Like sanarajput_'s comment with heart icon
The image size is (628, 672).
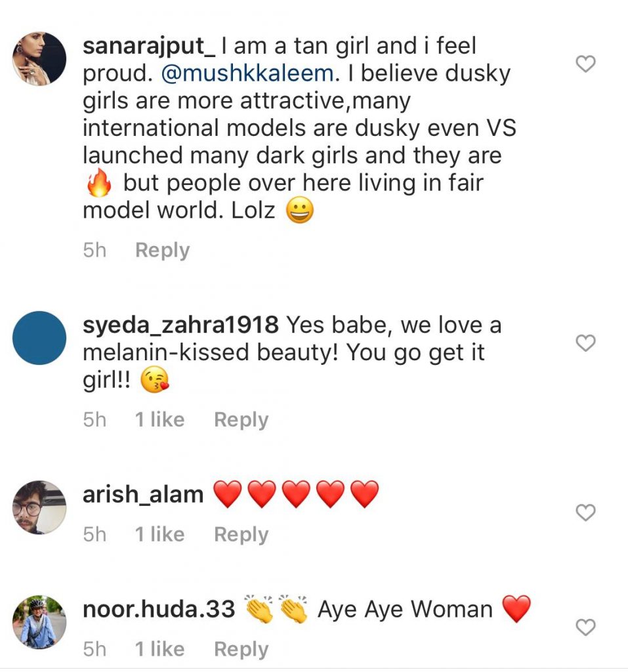[585, 64]
